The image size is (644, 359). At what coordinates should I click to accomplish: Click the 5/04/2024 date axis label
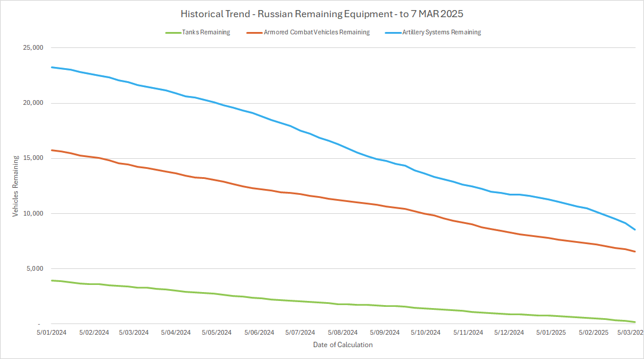coord(176,333)
